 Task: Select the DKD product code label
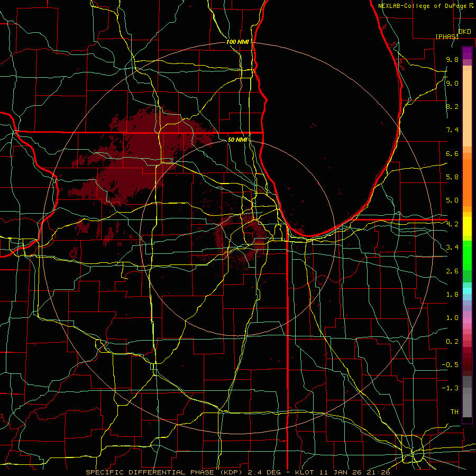pyautogui.click(x=464, y=31)
